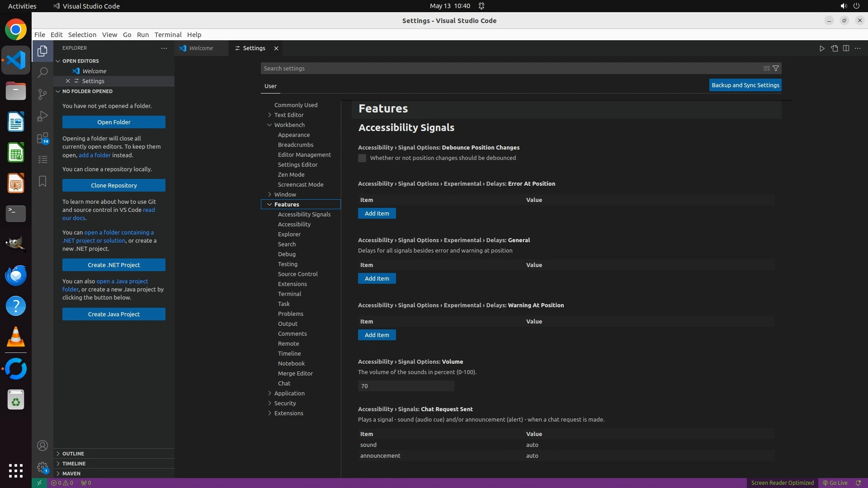Open the Search view in activity bar
868x488 pixels.
pyautogui.click(x=42, y=72)
